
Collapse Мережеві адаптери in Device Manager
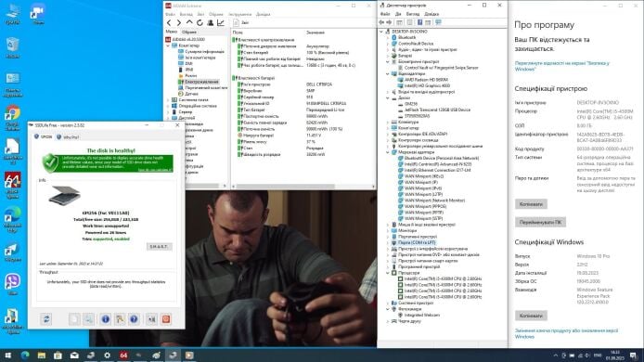pyautogui.click(x=388, y=152)
